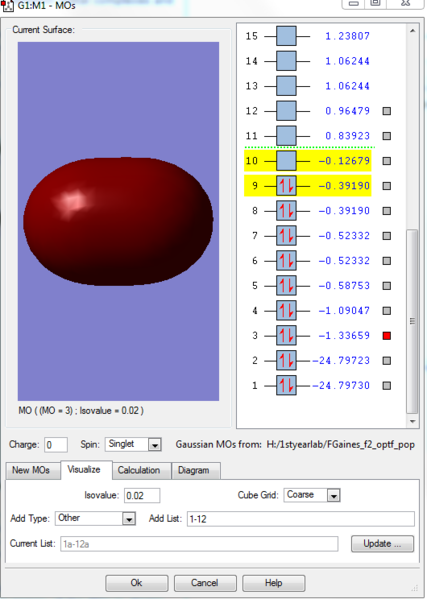This screenshot has height=599, width=427.
Task: Click the Charge input field
Action: (x=56, y=445)
